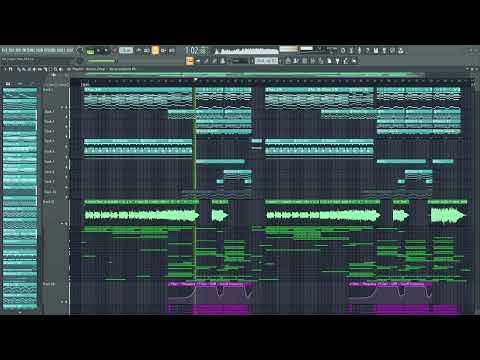Toggle the orange highlighted recording option beside tempo
This screenshot has height=360, width=480.
pos(155,50)
